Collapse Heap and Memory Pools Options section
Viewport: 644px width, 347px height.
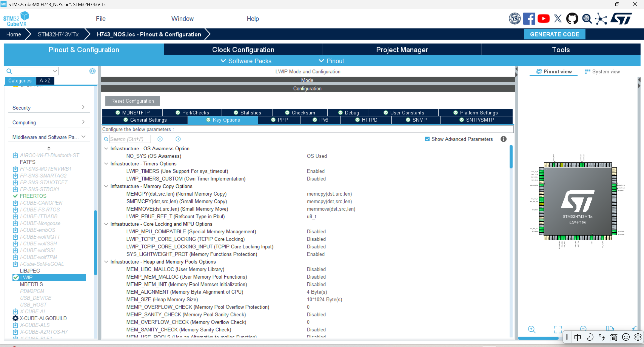coord(106,262)
